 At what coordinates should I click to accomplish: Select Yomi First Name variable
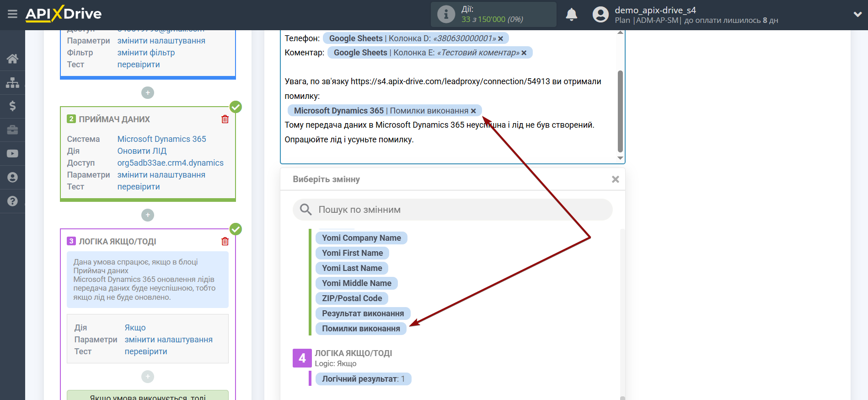352,253
